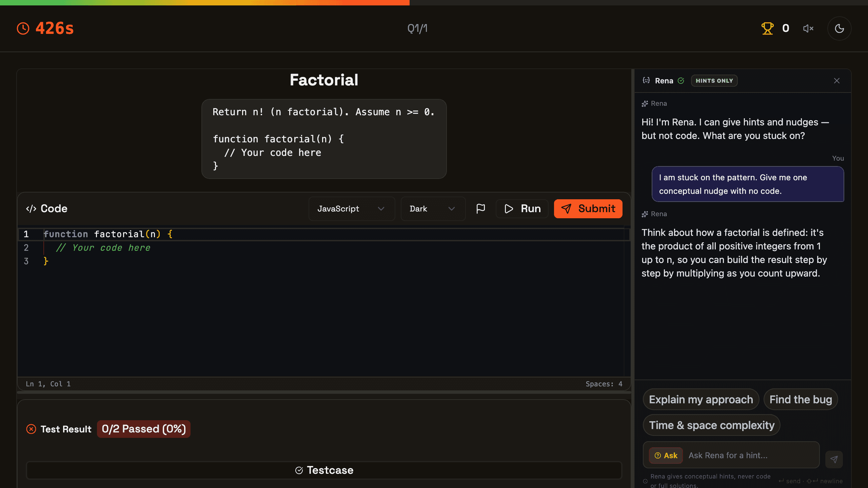Flag this question with the flag icon
868x488 pixels.
coord(480,209)
